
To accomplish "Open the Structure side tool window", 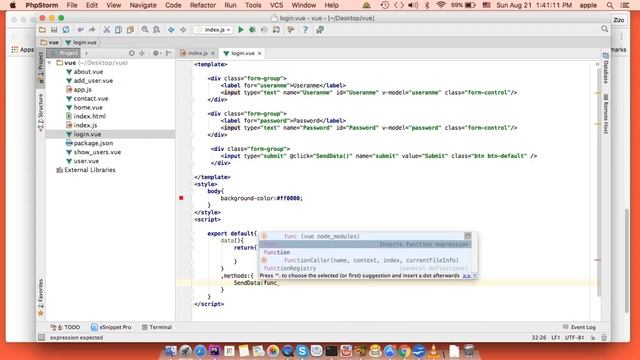I will pos(40,112).
